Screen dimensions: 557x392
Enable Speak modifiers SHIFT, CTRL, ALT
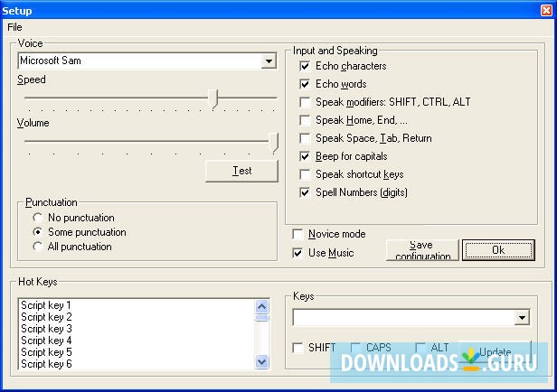(305, 102)
